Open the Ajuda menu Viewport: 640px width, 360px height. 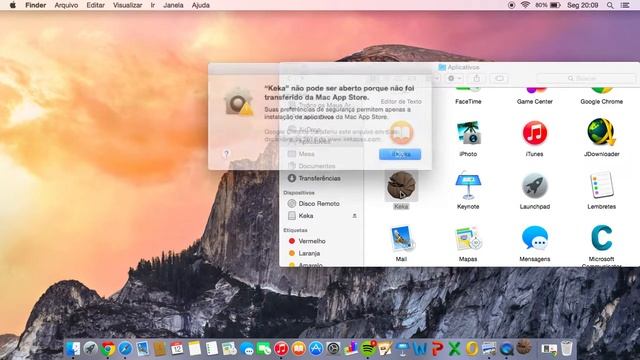click(201, 5)
